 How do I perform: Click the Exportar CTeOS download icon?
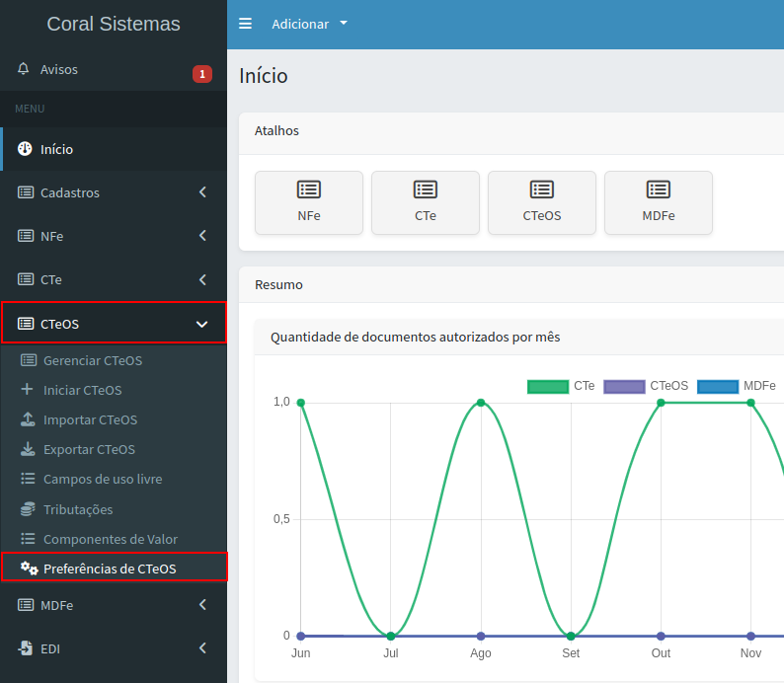(x=28, y=449)
